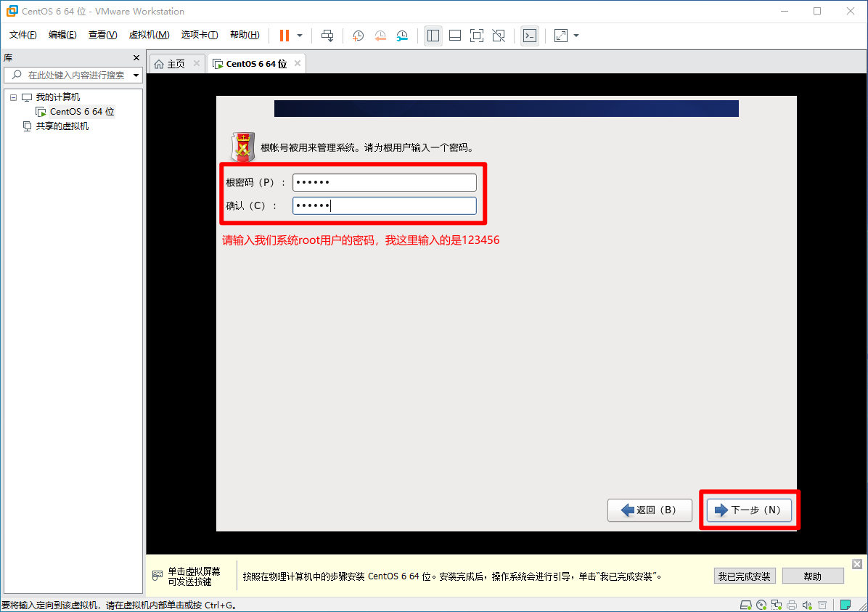The image size is (868, 612).
Task: Click the printer status icon
Action: tap(793, 605)
